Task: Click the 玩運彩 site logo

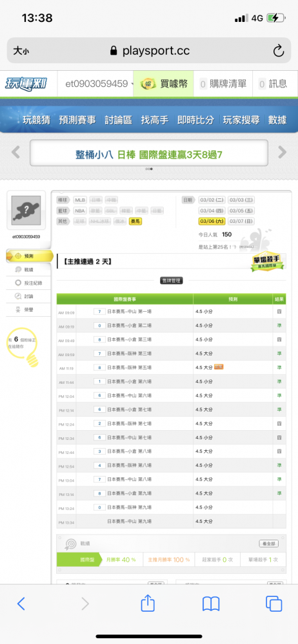Action: [26, 84]
